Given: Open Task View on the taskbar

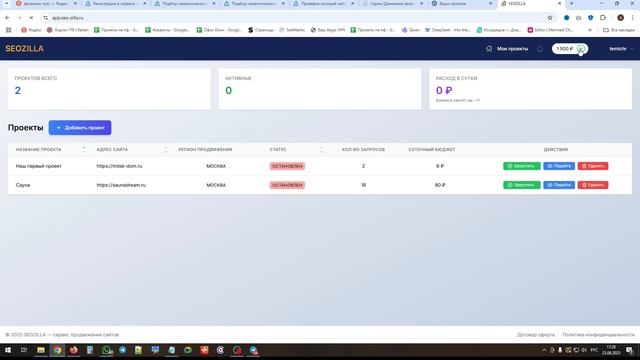Looking at the screenshot, I should [x=24, y=350].
